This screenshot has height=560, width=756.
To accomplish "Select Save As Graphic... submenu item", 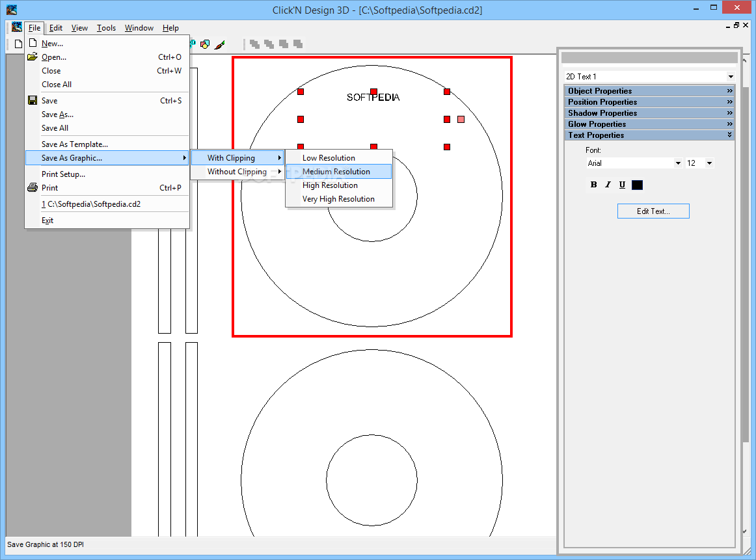I will [x=107, y=157].
